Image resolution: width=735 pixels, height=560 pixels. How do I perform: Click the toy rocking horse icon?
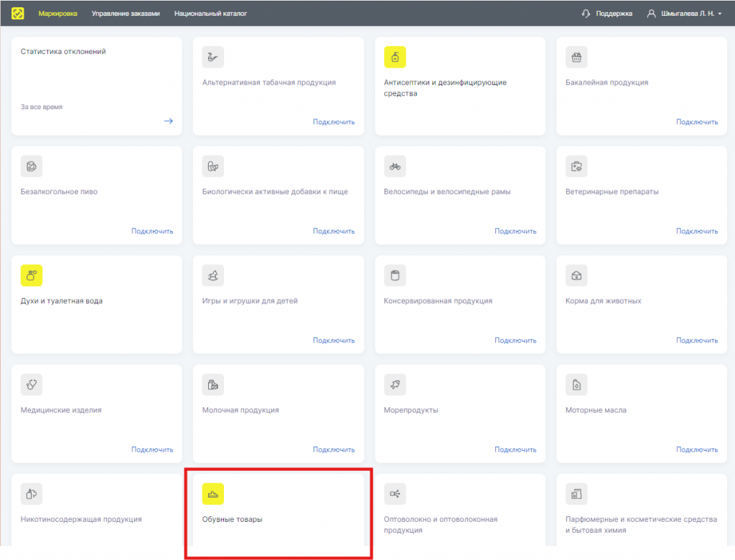click(x=213, y=275)
